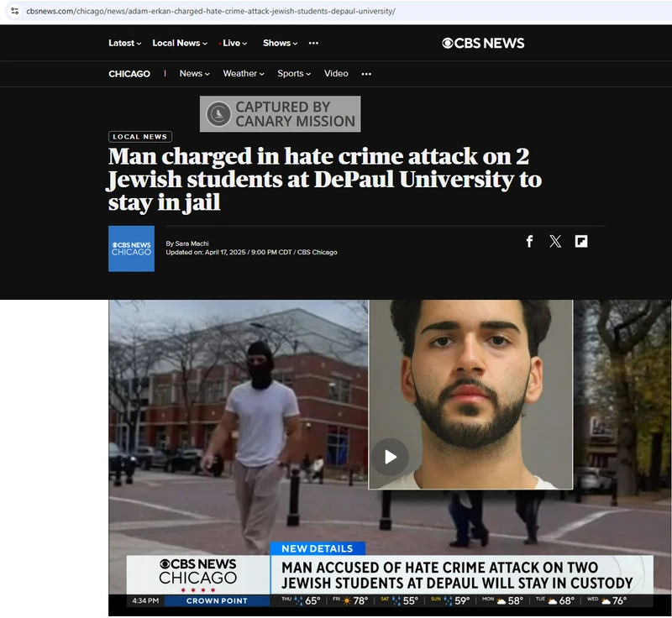The image size is (672, 618).
Task: Play the news video
Action: tap(390, 457)
